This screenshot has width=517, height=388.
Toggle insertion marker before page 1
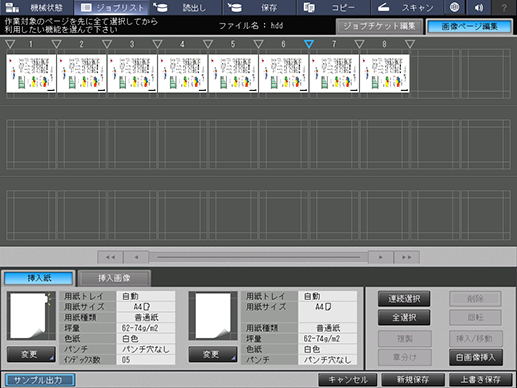[10, 44]
